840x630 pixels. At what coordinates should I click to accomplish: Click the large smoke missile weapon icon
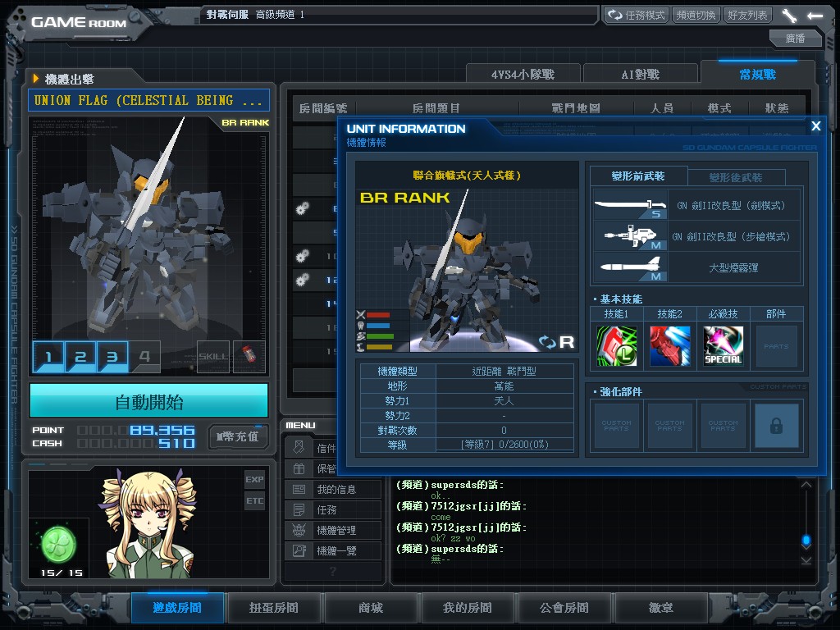click(631, 267)
